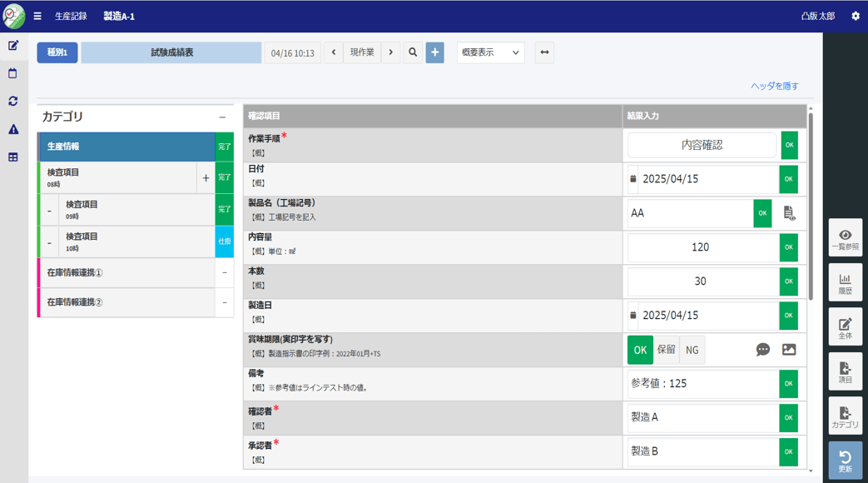Expand 検査項目 08時 with plus sign

click(x=206, y=177)
